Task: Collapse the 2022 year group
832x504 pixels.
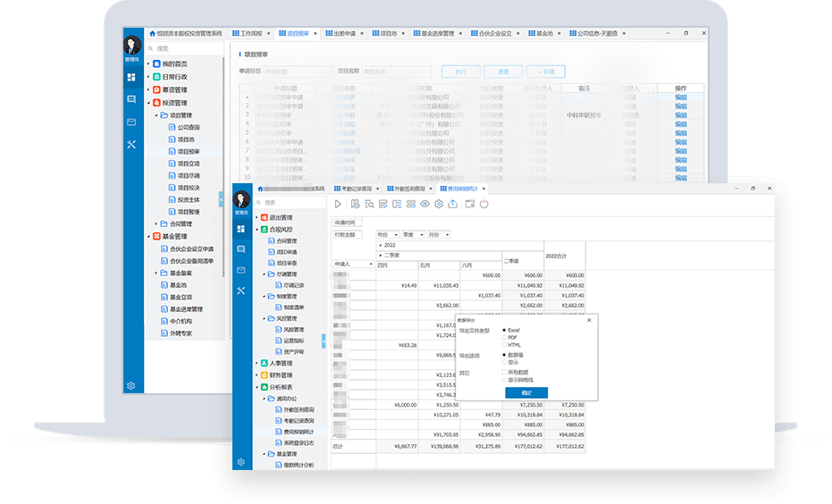Action: pos(381,245)
